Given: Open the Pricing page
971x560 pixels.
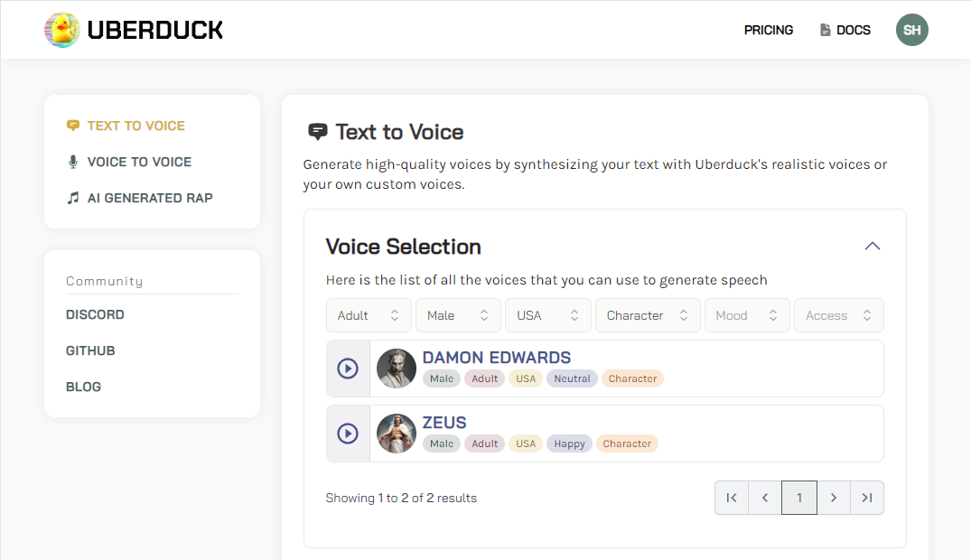Looking at the screenshot, I should [768, 30].
